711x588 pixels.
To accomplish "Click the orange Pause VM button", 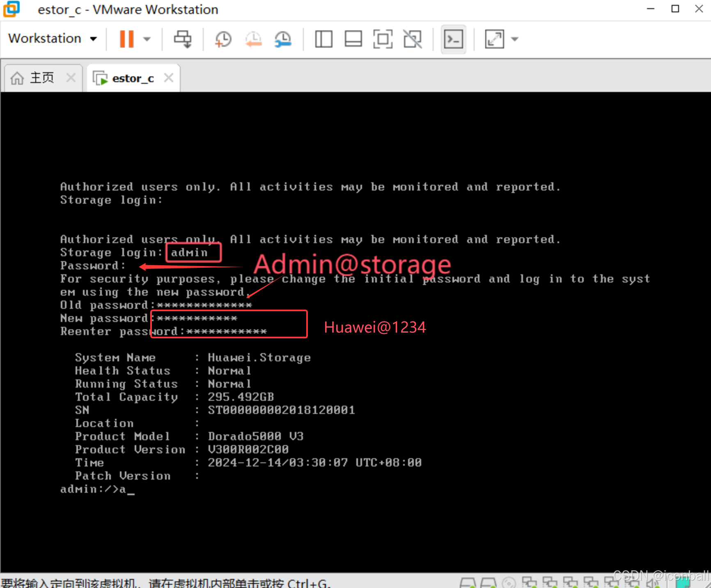I will [126, 39].
